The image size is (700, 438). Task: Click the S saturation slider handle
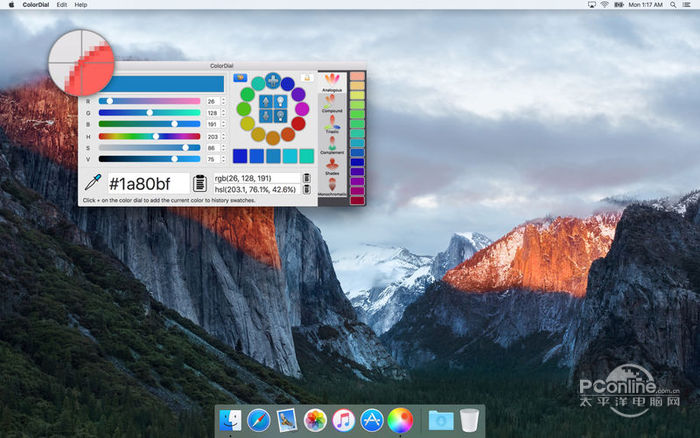(x=185, y=147)
